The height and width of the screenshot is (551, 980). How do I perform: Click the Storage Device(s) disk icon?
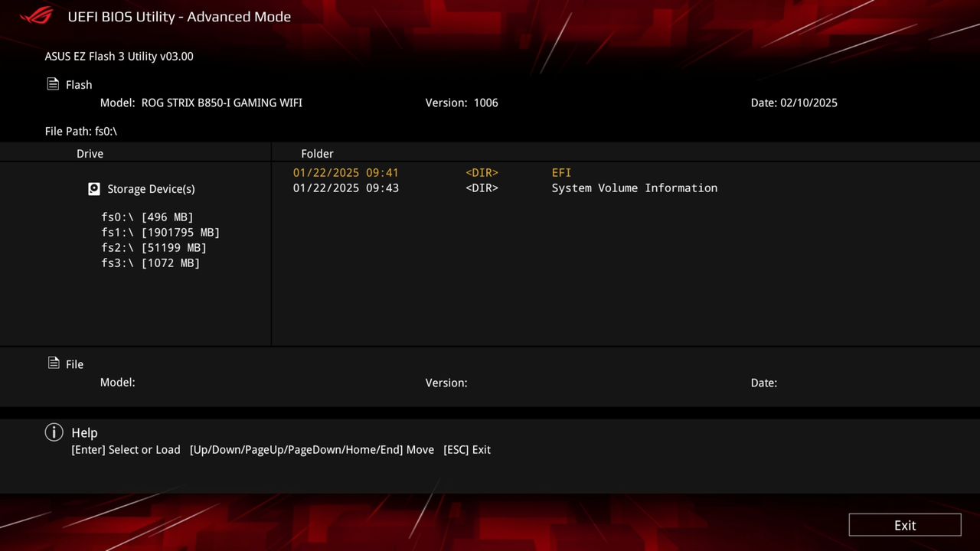(94, 189)
